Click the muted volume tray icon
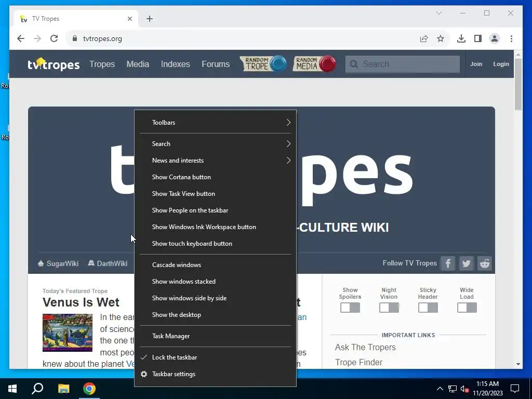 (x=465, y=389)
